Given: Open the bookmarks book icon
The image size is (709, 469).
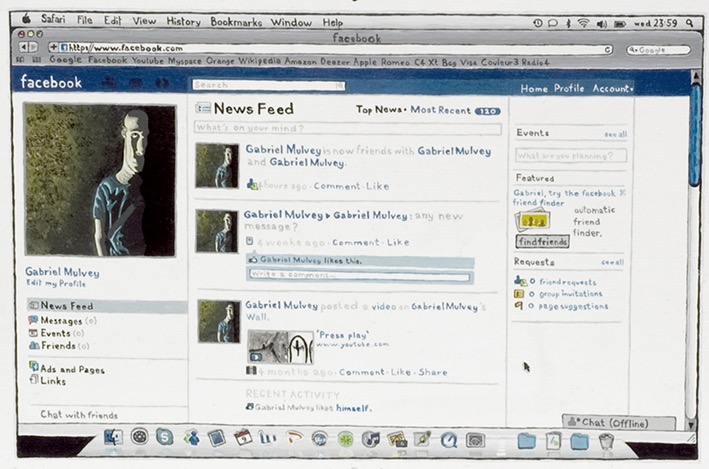Looking at the screenshot, I should (20, 60).
